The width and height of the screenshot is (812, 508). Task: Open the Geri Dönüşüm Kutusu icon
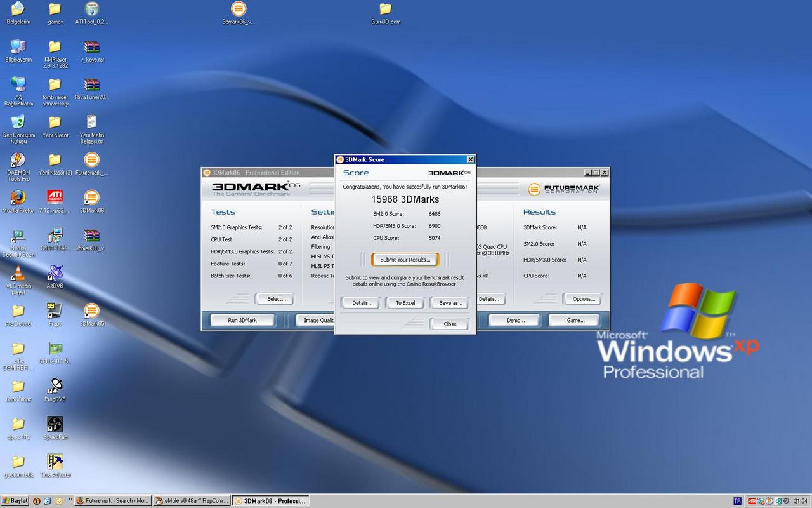tap(18, 129)
